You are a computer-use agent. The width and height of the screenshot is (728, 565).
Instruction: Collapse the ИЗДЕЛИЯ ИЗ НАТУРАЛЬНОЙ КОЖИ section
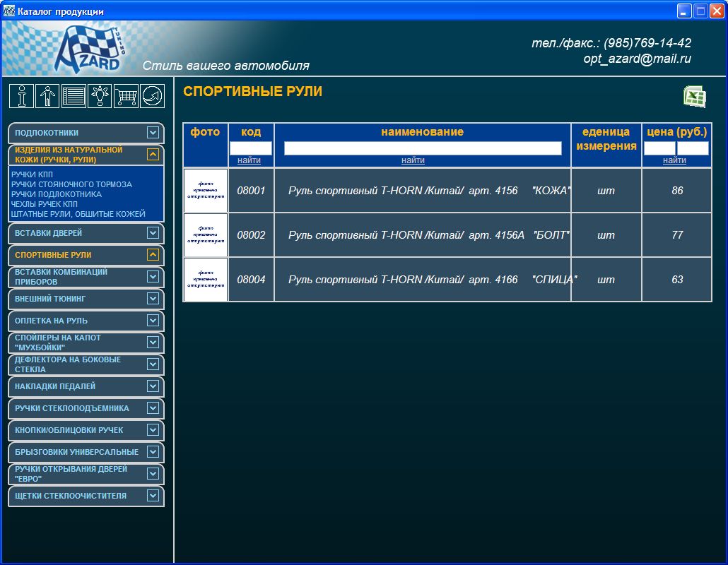(152, 154)
